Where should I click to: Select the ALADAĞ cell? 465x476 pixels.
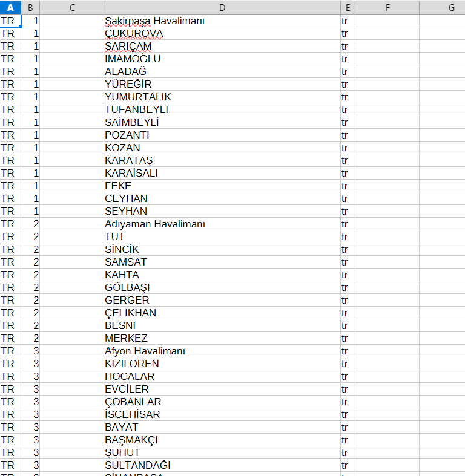[222, 71]
